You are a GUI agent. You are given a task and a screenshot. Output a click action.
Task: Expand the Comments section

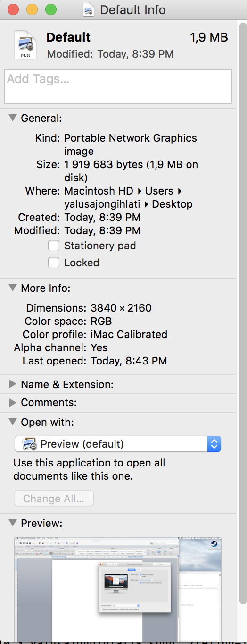[x=13, y=403]
